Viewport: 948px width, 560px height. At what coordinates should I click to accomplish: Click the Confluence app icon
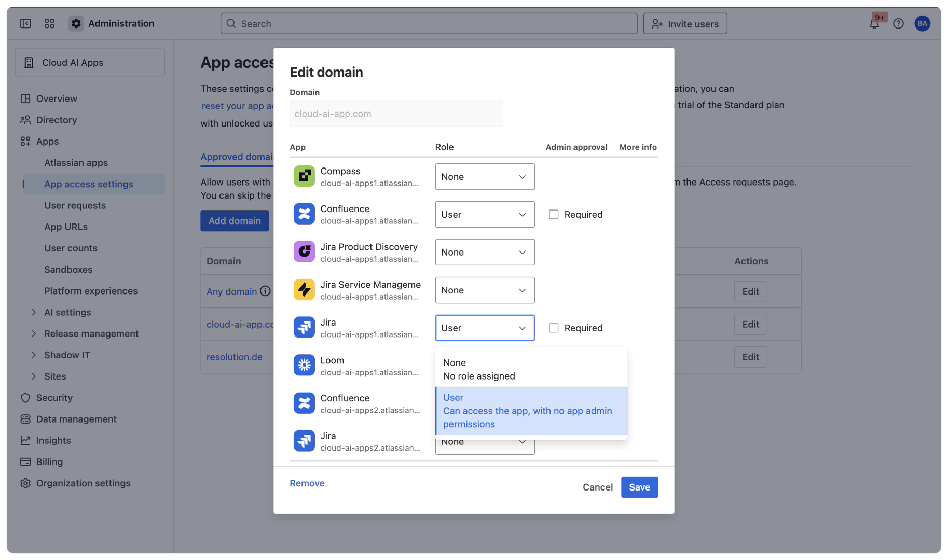(304, 214)
